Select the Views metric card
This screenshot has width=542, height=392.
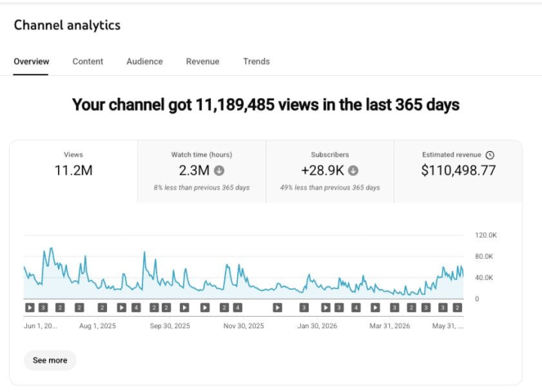[73, 172]
